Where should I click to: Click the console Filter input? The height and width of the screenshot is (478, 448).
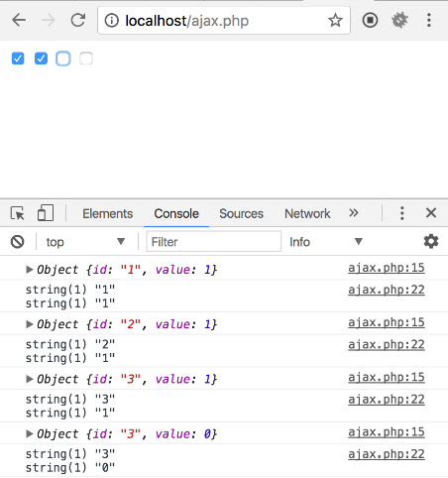(214, 242)
